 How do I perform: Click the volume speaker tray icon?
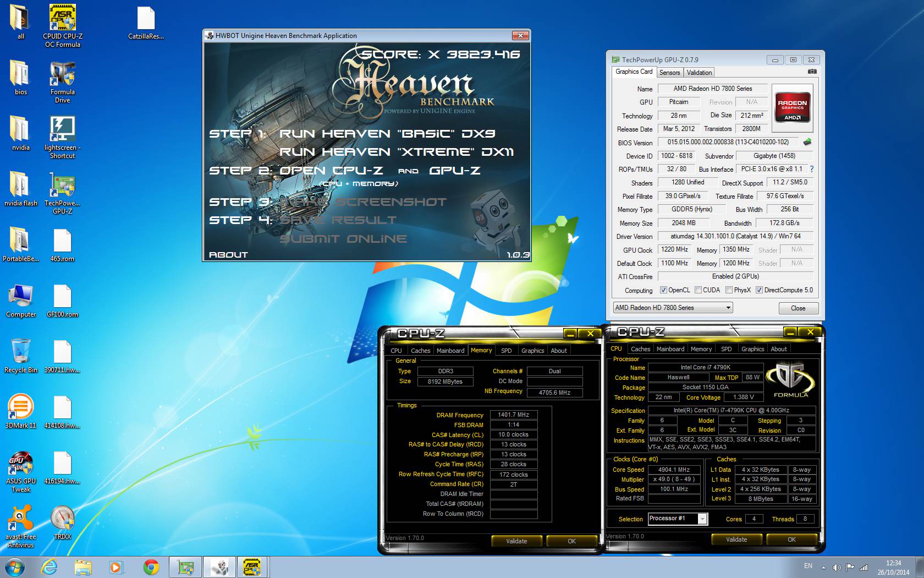pyautogui.click(x=837, y=567)
